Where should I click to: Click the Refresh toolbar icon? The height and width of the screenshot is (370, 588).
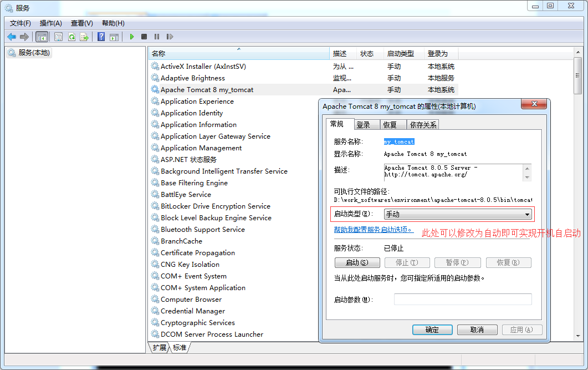[71, 37]
